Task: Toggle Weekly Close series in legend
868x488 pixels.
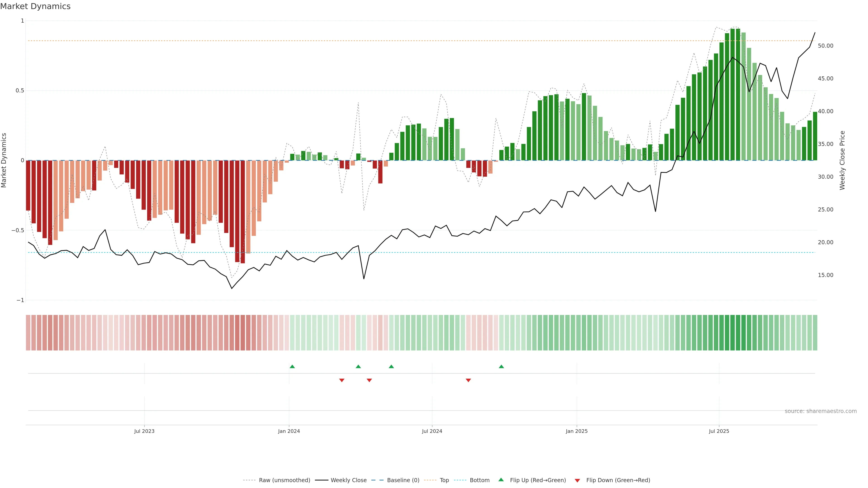Action: [348, 480]
